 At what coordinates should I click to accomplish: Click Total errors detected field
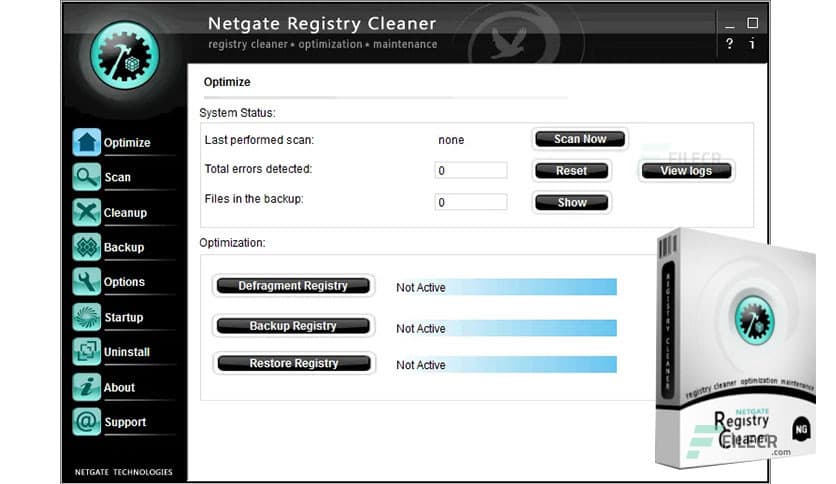pos(471,171)
